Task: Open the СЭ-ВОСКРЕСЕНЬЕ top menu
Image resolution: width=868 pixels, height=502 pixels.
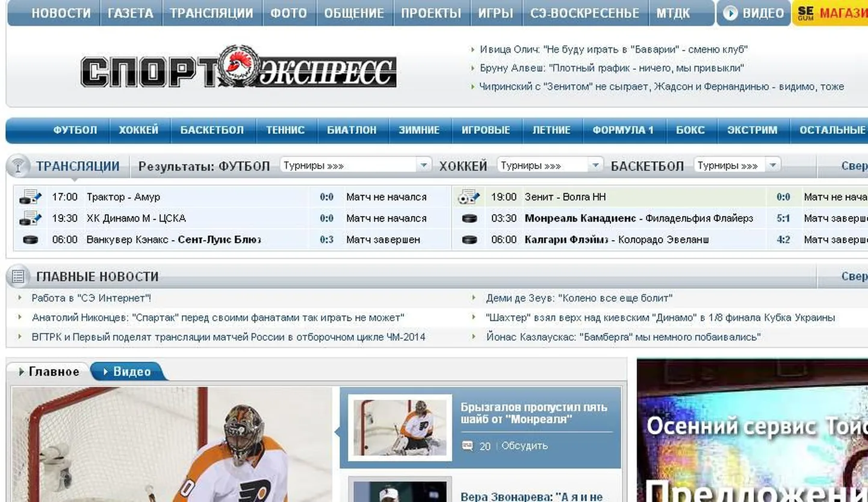Action: 584,13
